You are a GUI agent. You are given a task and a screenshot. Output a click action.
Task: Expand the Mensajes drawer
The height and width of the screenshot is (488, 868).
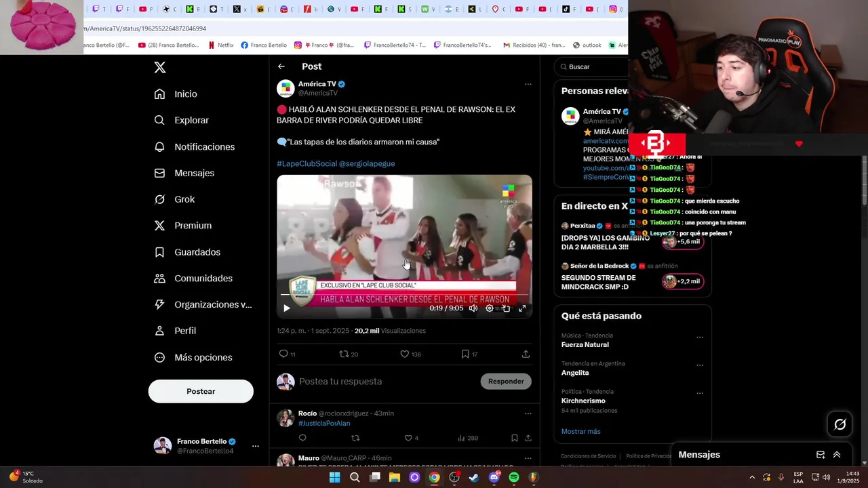pyautogui.click(x=837, y=455)
